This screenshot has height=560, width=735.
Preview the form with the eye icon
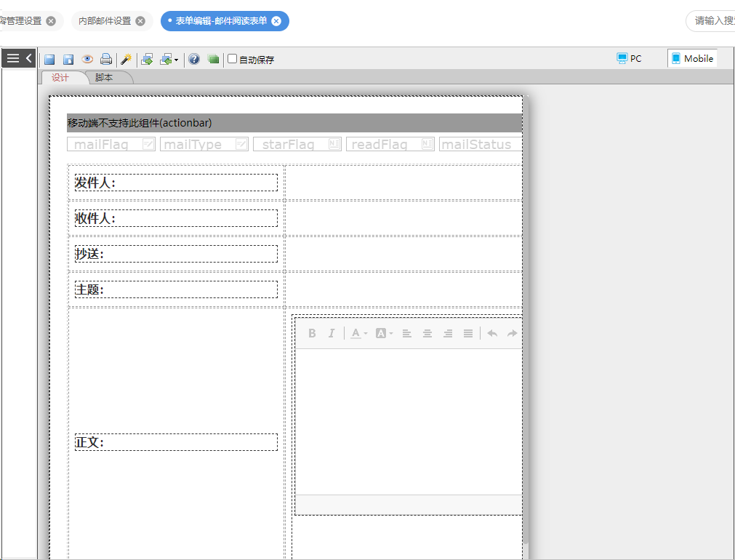[87, 59]
